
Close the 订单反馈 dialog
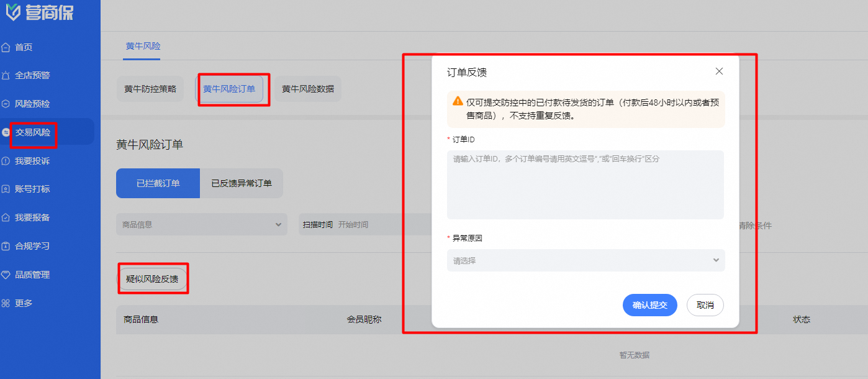tap(719, 71)
